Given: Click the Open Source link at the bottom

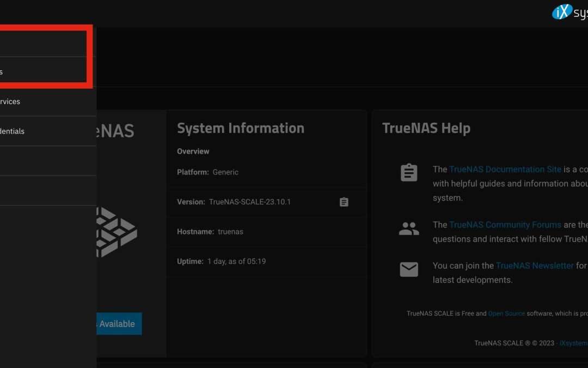Looking at the screenshot, I should click(x=506, y=313).
